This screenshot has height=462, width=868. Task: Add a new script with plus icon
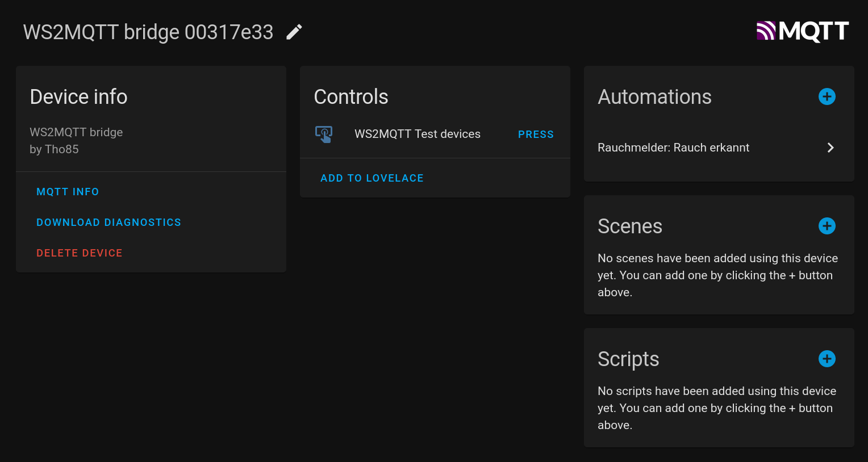point(827,359)
